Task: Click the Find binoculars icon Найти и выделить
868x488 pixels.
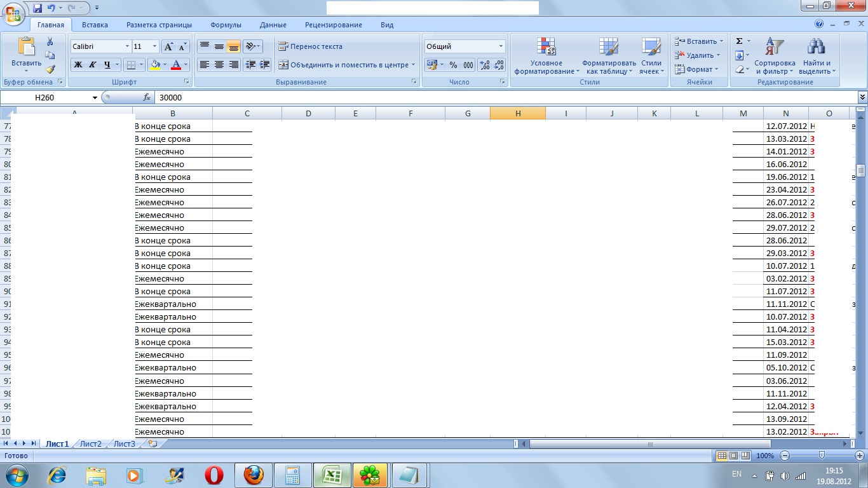Action: (x=817, y=57)
